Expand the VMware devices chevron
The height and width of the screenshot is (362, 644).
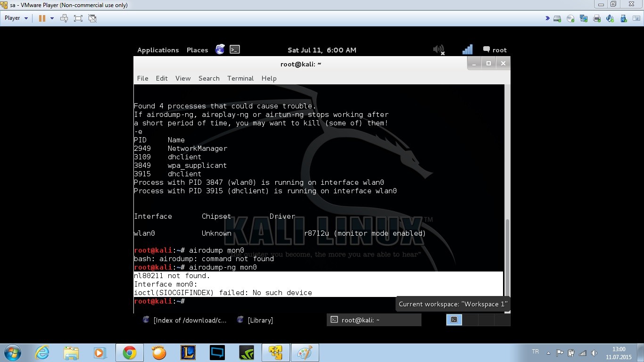click(547, 18)
